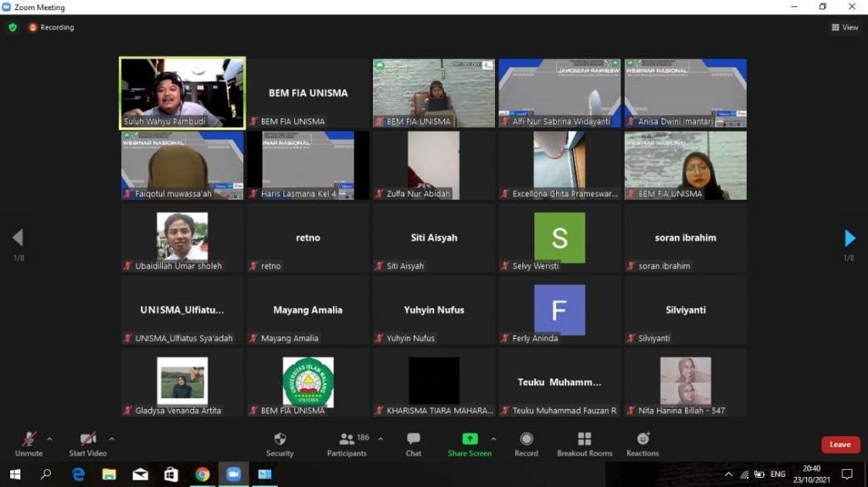
Task: Click the UNISMA university logo avatar
Action: point(308,382)
